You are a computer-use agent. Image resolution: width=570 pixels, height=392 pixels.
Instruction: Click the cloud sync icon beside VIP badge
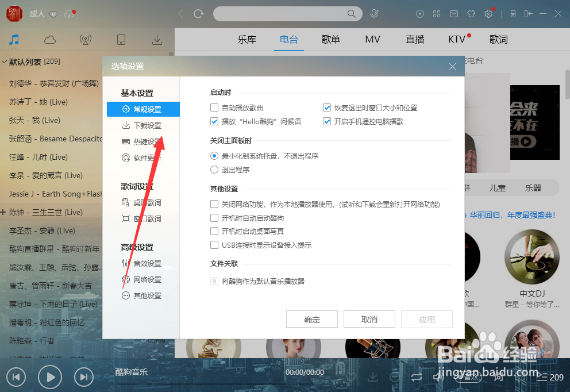[x=69, y=14]
